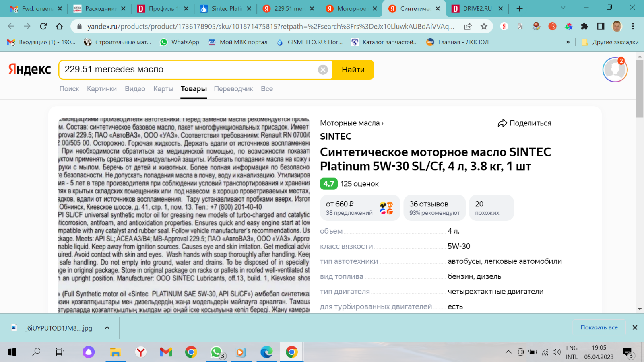Select Видео search category
Screen dimensions: 644x362
[x=135, y=89]
